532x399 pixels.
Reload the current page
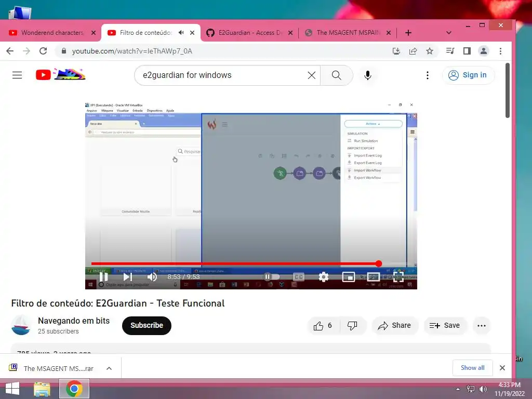pos(43,51)
